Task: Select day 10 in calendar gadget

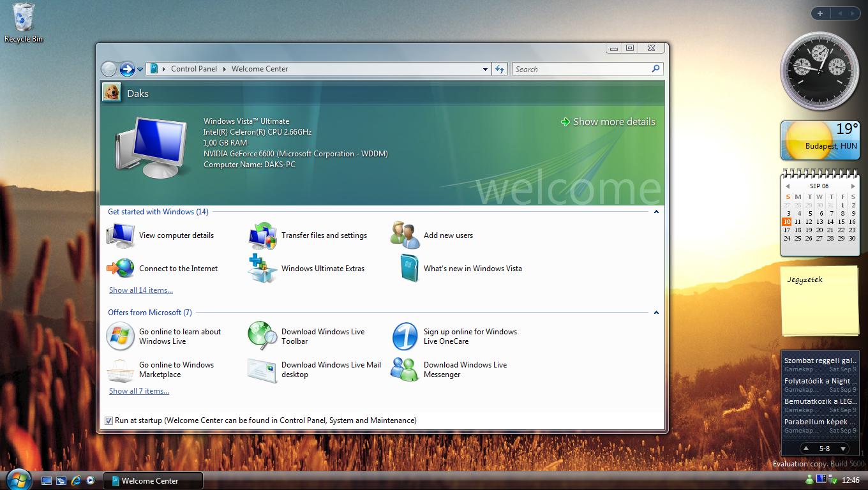Action: (x=787, y=222)
